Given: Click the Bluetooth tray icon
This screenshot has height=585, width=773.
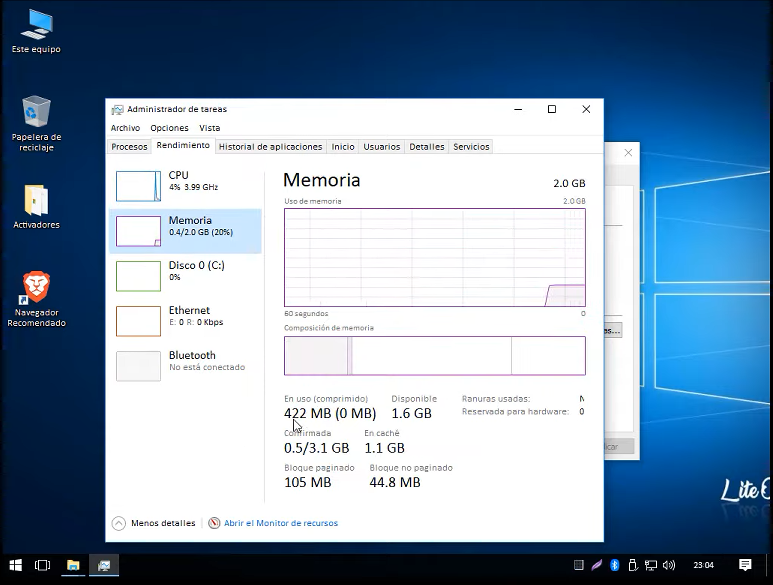Looking at the screenshot, I should coord(614,565).
